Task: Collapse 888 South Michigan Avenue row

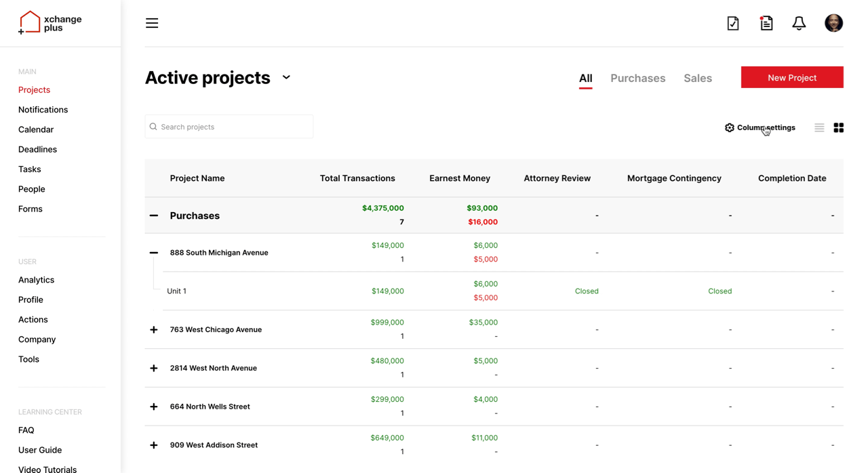Action: pos(154,253)
